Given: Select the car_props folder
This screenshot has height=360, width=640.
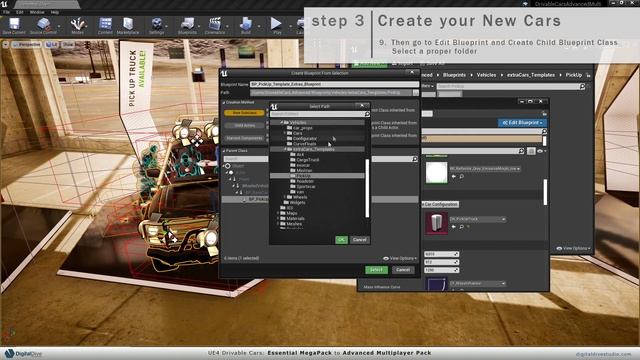Looking at the screenshot, I should [302, 128].
